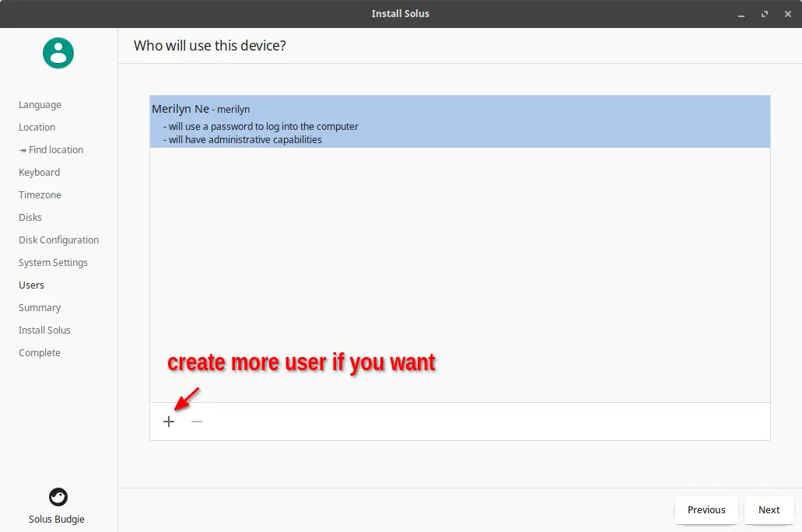Close the Install Solus window
802x532 pixels.
click(x=788, y=14)
